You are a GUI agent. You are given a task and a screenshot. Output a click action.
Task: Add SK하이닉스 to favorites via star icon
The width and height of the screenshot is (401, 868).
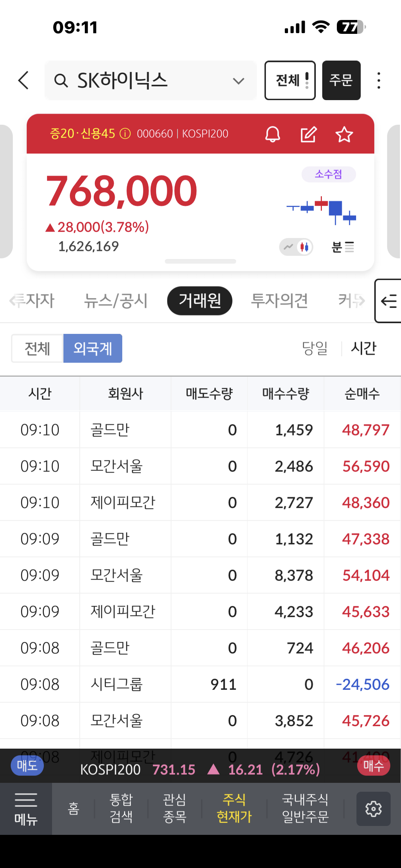tap(344, 134)
